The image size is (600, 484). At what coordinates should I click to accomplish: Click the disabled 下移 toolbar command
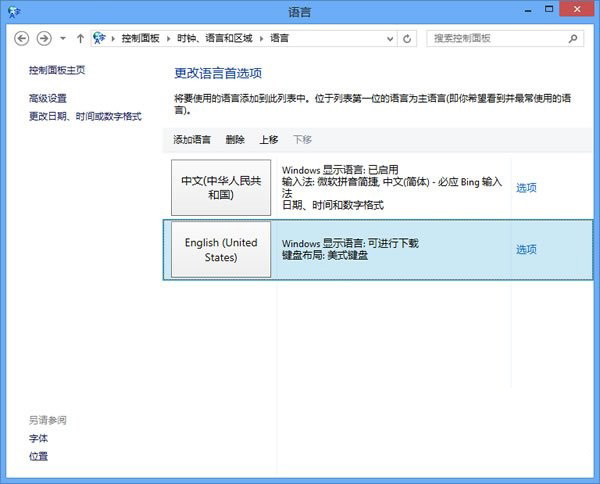[x=303, y=140]
